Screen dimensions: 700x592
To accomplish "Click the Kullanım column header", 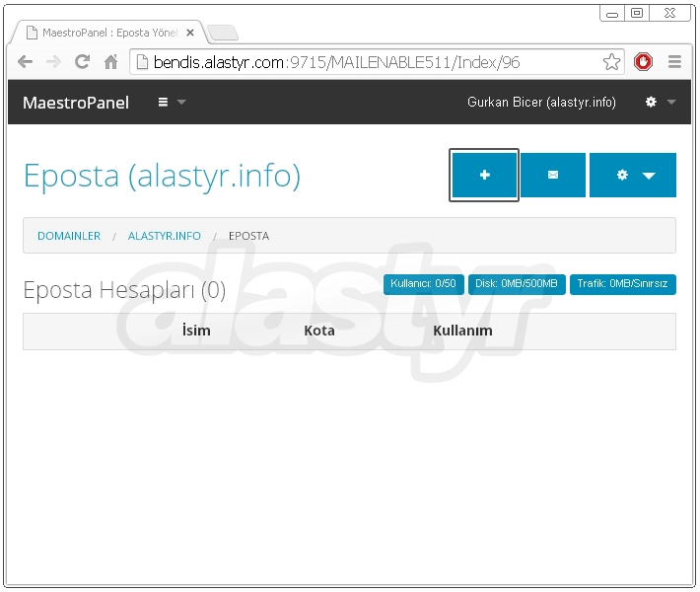I will tap(462, 331).
